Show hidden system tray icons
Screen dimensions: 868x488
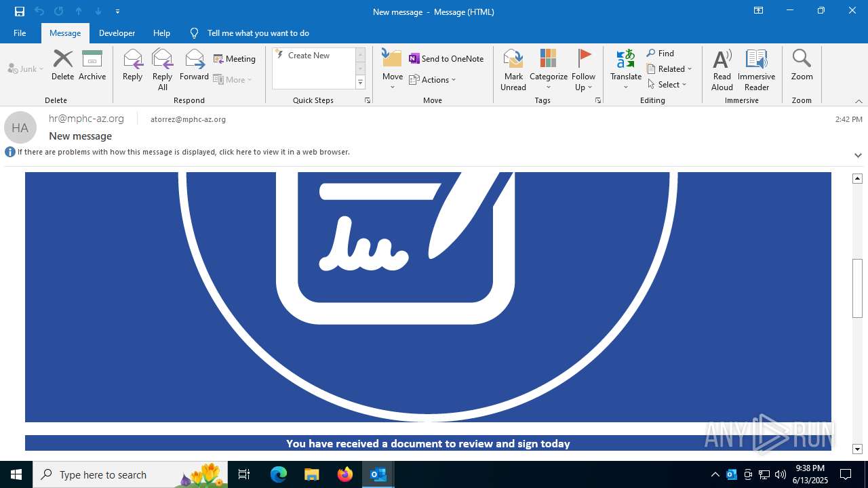point(715,474)
